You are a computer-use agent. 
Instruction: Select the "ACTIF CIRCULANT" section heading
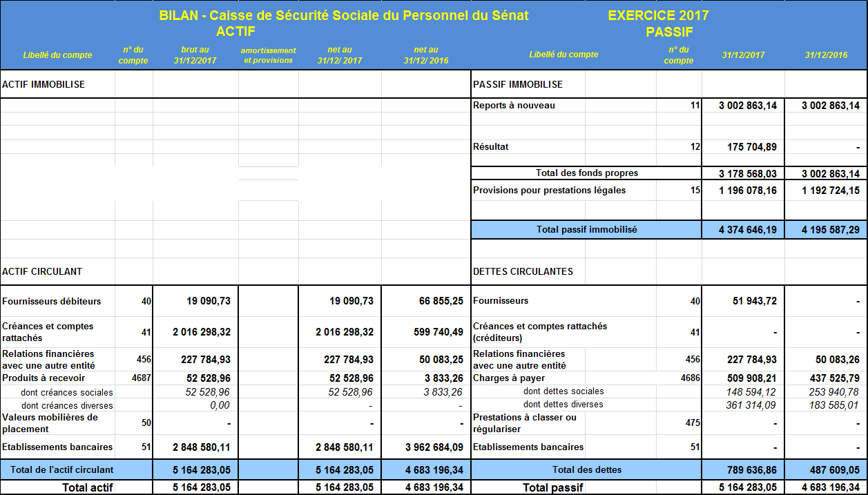pos(42,271)
